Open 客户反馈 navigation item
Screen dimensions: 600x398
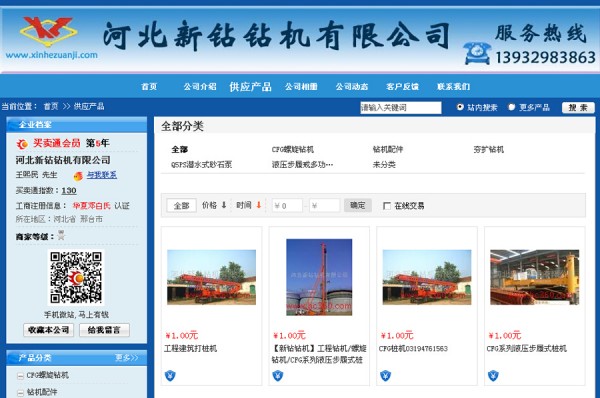coord(403,86)
